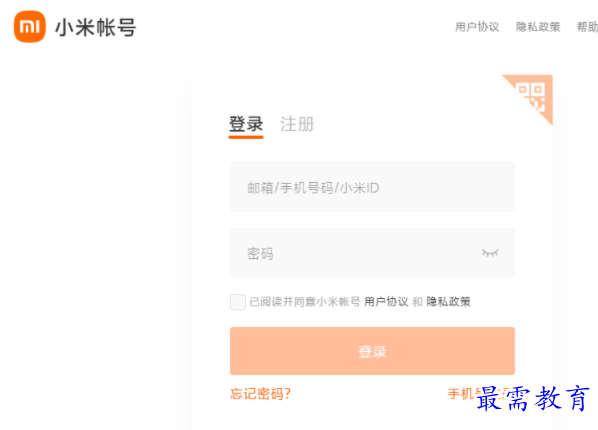Switch to QR code login icon
Screen dimensions: 598x430
pyautogui.click(x=532, y=95)
